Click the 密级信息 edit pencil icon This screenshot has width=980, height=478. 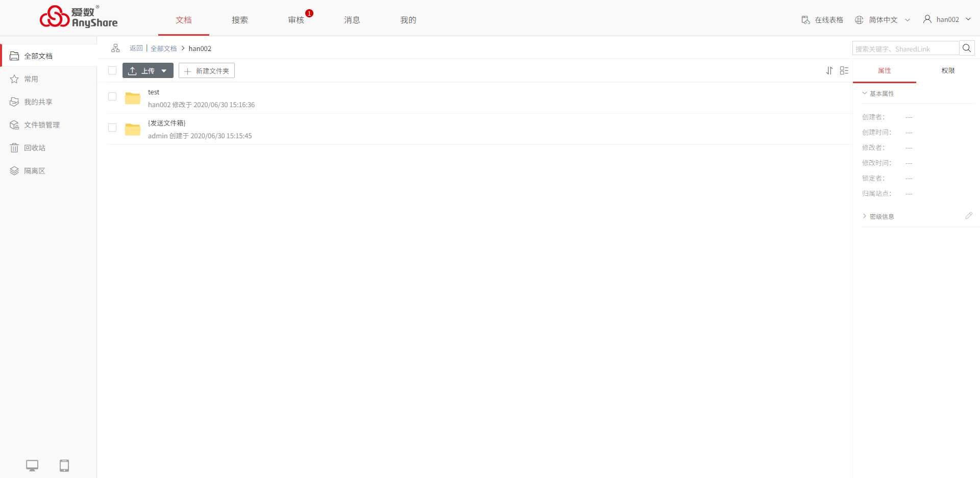969,215
